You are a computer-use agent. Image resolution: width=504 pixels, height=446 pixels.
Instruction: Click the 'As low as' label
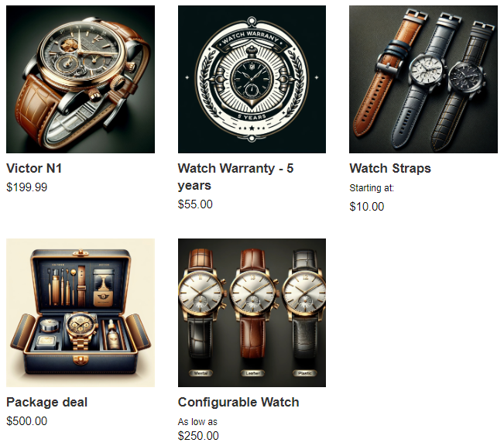click(197, 422)
